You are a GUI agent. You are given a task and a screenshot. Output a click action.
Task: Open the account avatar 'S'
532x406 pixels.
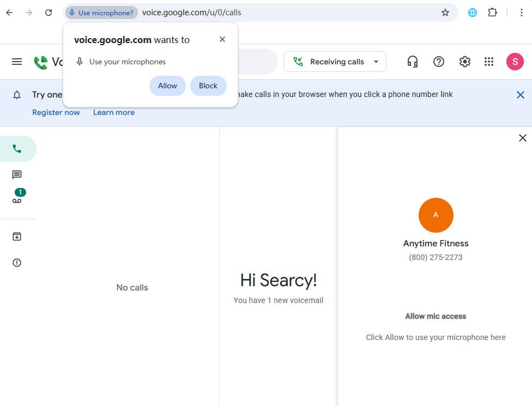[515, 62]
